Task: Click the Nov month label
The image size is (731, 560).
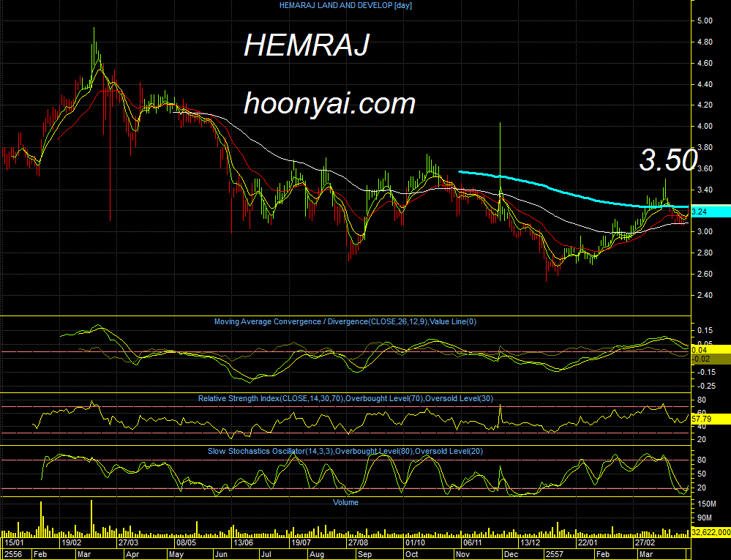Action: (463, 554)
